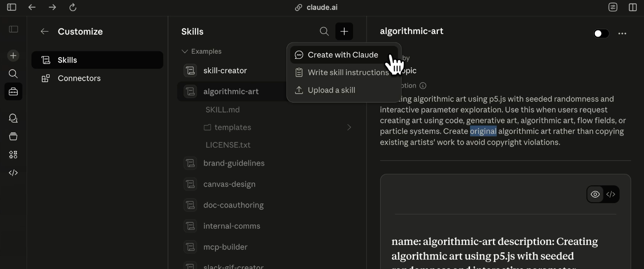Switch to the rendered preview eye view
The width and height of the screenshot is (644, 269).
coord(595,195)
